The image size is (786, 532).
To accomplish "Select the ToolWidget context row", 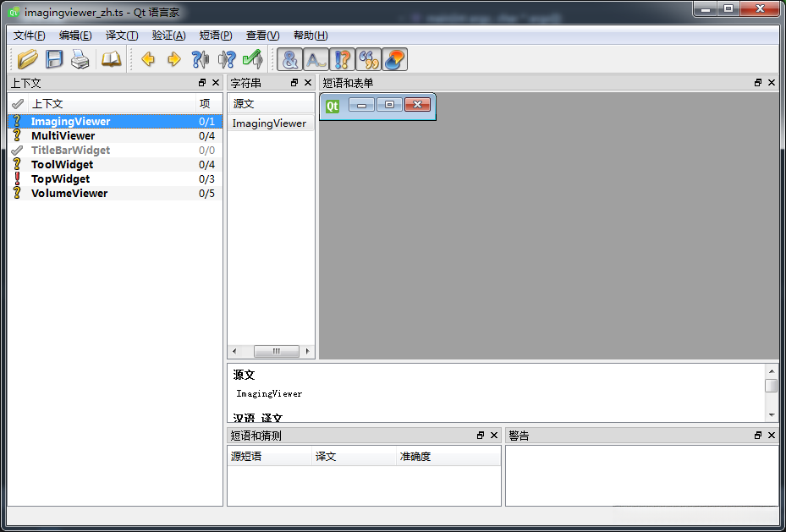I will [x=115, y=164].
